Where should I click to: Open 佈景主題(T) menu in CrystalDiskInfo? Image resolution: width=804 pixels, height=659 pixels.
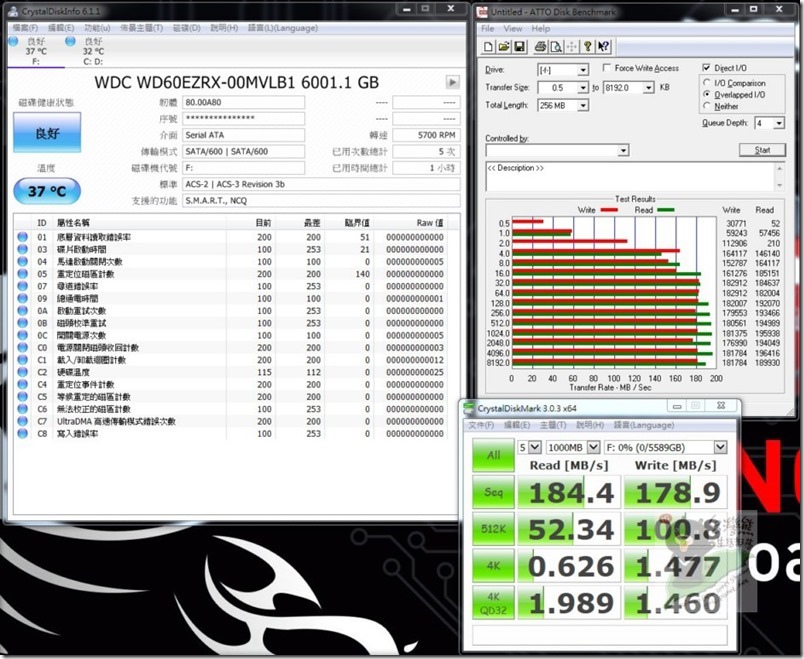142,28
